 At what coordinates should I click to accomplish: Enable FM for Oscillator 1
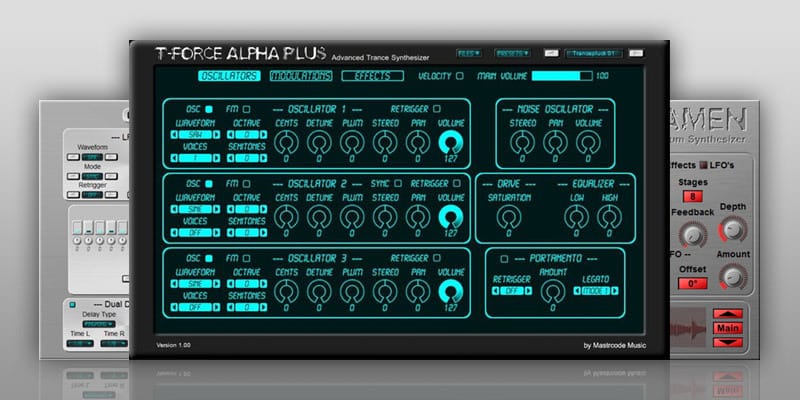(246, 109)
